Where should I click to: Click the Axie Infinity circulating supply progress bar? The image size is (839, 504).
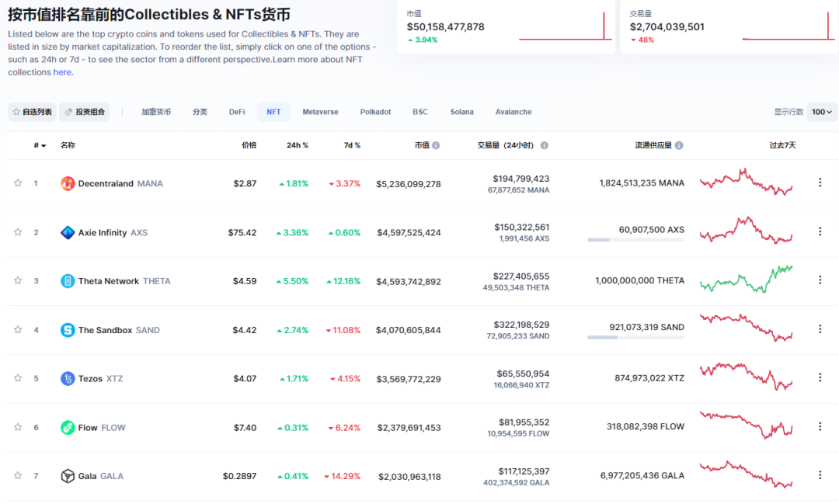(635, 240)
